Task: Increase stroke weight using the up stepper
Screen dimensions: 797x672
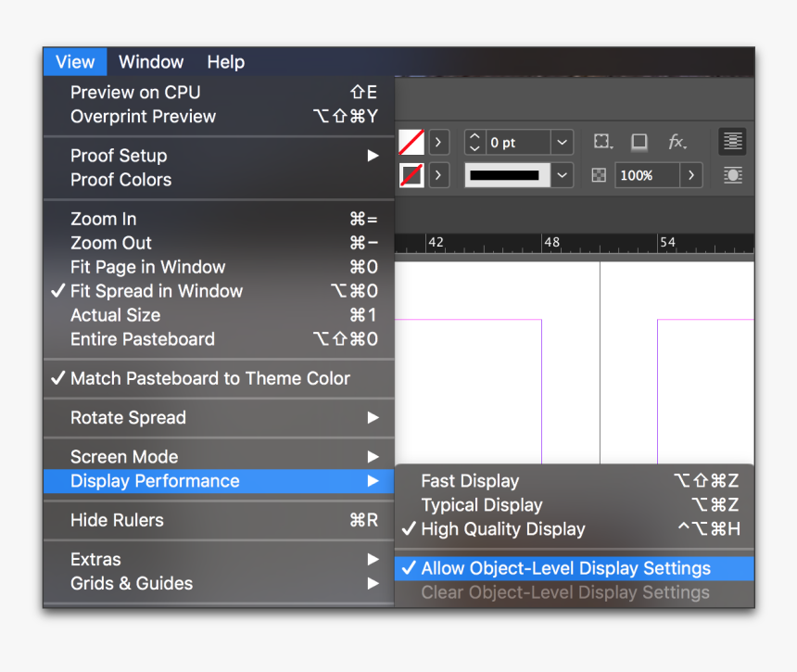Action: pyautogui.click(x=474, y=136)
